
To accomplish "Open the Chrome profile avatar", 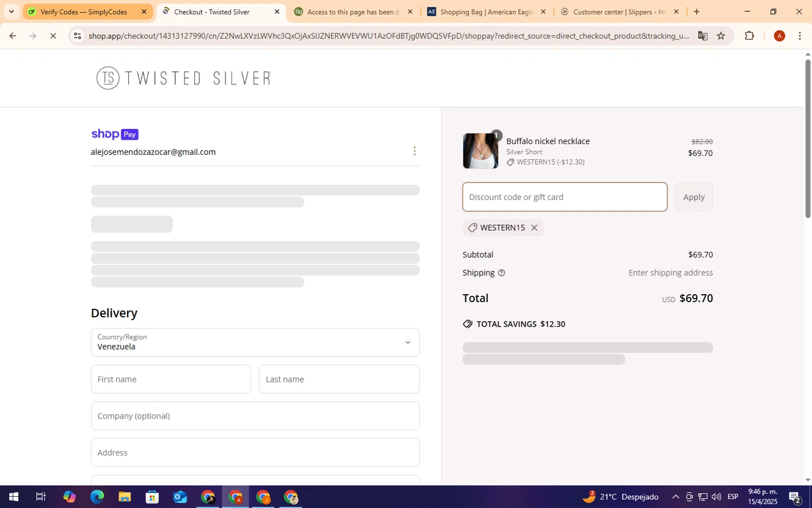I will pyautogui.click(x=780, y=36).
